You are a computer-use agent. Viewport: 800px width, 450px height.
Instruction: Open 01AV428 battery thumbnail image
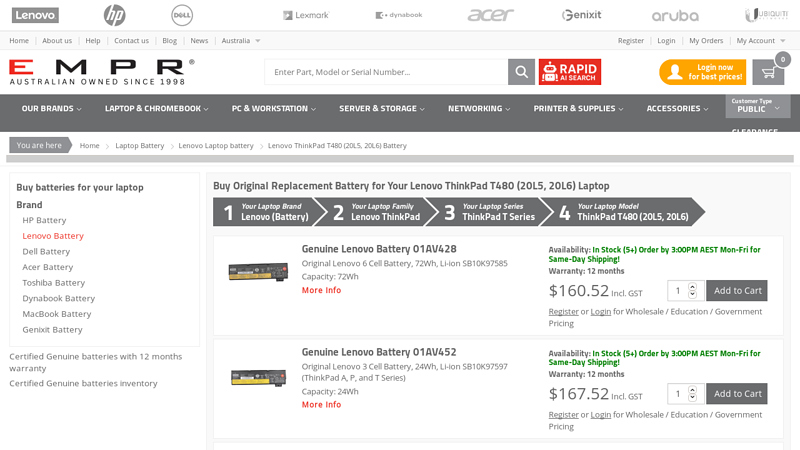[x=258, y=271]
